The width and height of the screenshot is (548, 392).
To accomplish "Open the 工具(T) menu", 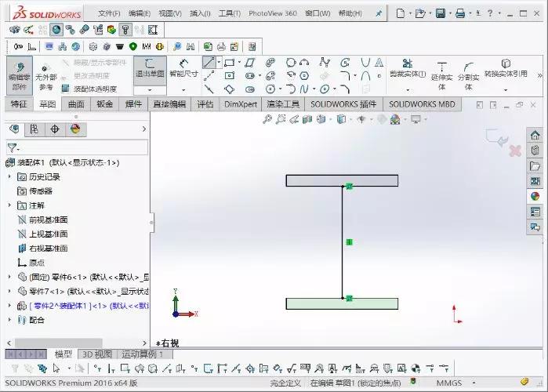I will [230, 13].
